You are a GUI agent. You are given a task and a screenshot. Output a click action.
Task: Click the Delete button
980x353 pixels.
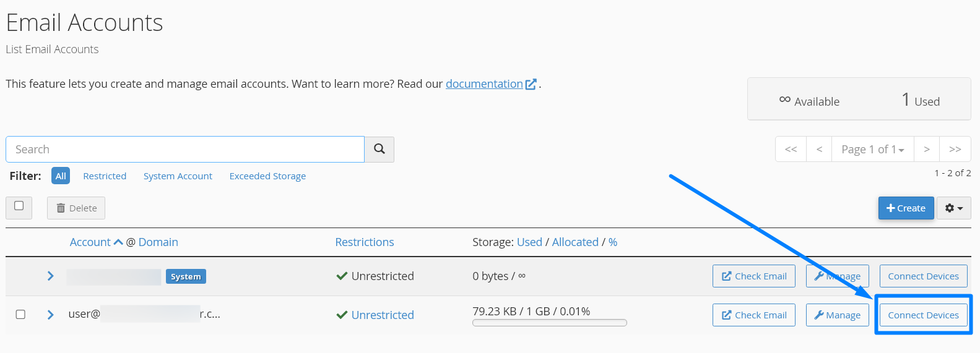[76, 208]
